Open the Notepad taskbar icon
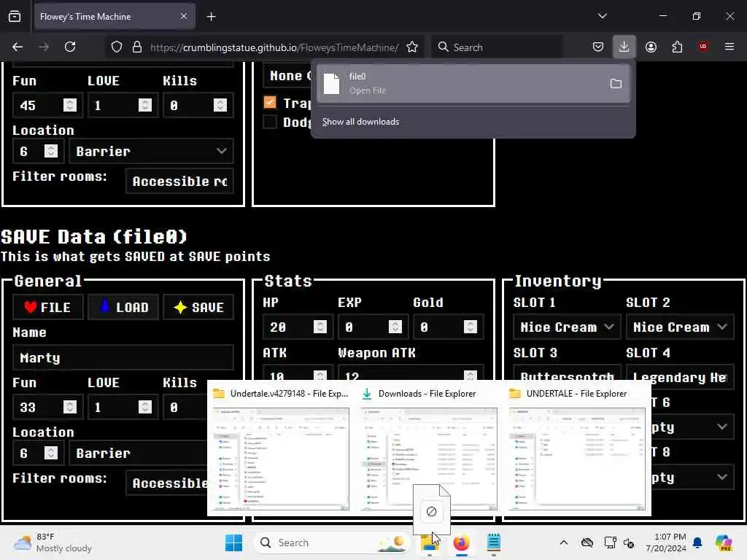 (x=494, y=542)
